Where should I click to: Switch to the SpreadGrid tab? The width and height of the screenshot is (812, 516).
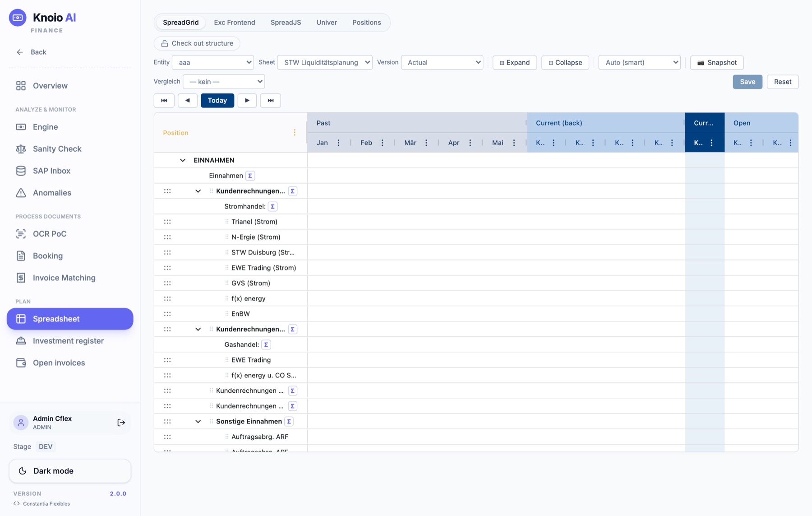tap(180, 23)
